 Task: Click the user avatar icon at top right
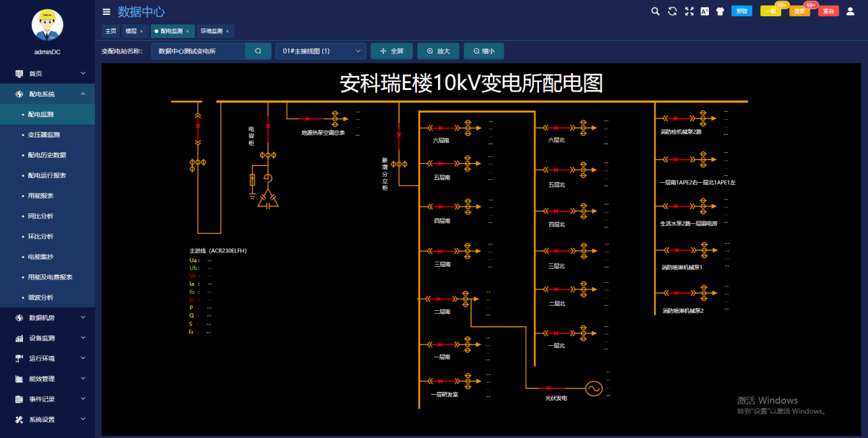click(x=851, y=11)
